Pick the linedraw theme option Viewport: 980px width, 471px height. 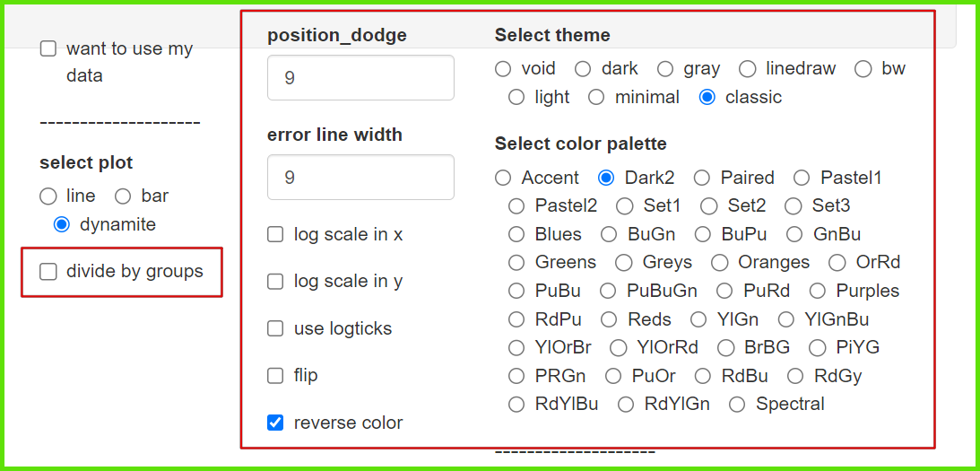click(x=748, y=68)
